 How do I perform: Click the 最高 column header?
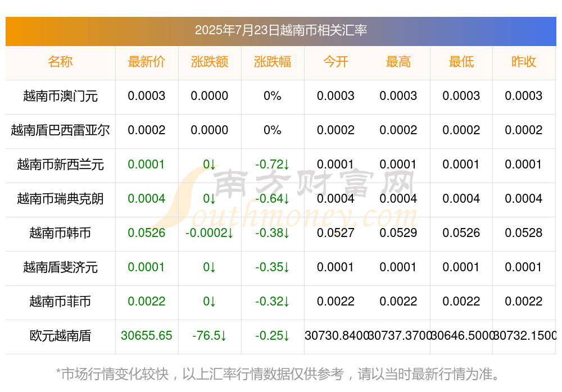coord(398,62)
